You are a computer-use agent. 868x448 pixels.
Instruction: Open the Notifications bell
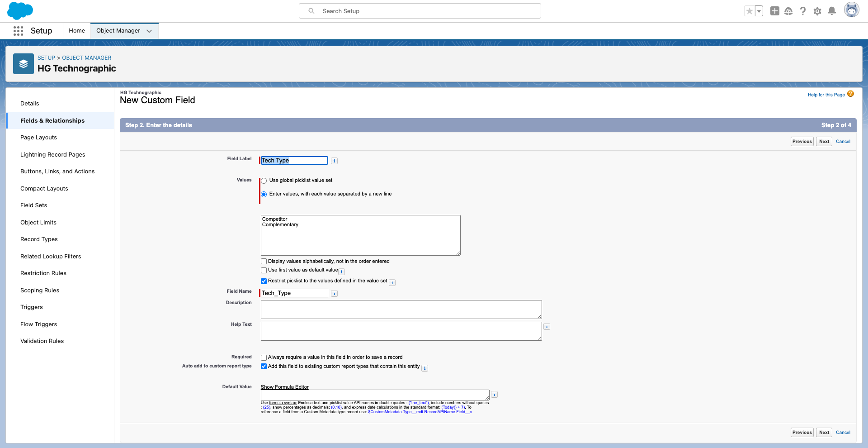pyautogui.click(x=832, y=11)
